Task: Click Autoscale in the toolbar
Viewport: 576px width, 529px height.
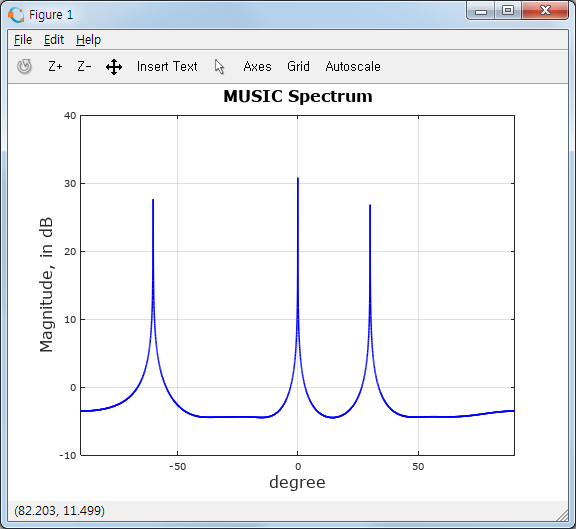Action: point(353,66)
